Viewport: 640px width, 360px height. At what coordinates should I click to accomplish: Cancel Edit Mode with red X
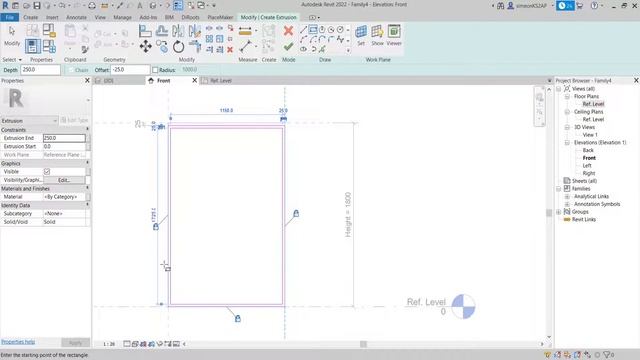[x=288, y=31]
